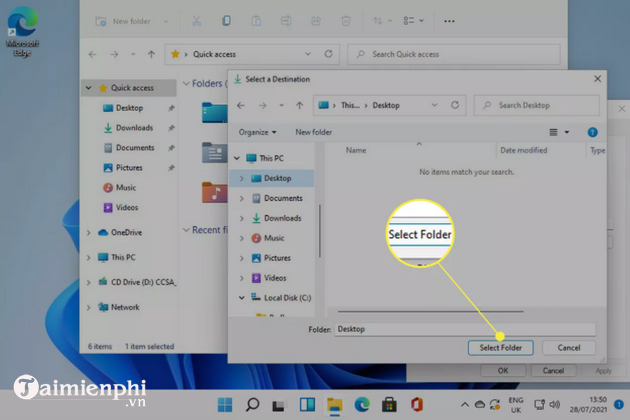Select Pictures in the dialog tree
The height and width of the screenshot is (420, 630).
pos(277,258)
